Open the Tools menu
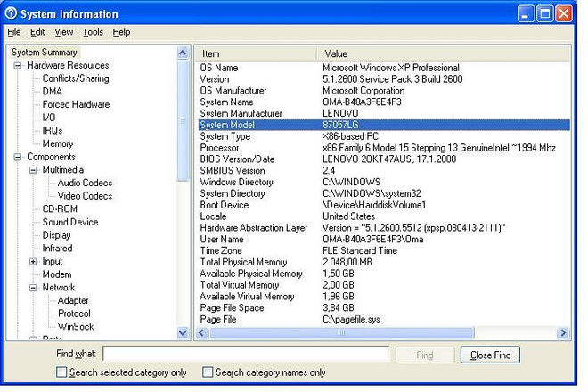The width and height of the screenshot is (588, 392). tap(93, 32)
